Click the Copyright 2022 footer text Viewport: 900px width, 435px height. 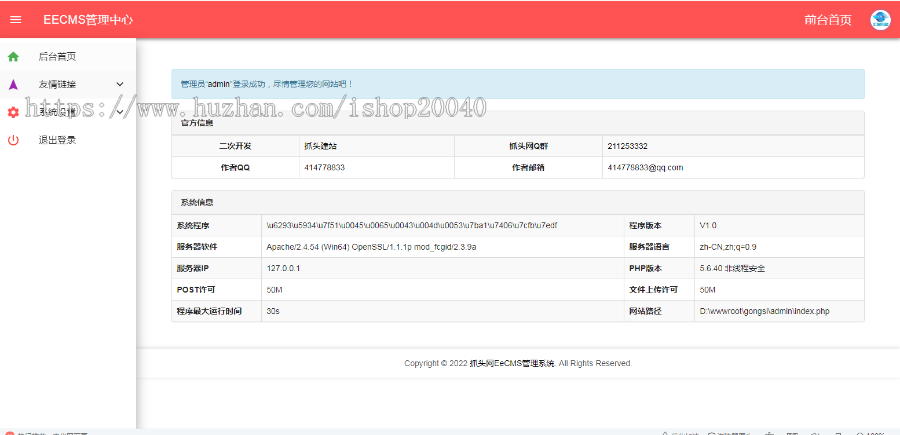pyautogui.click(x=518, y=363)
